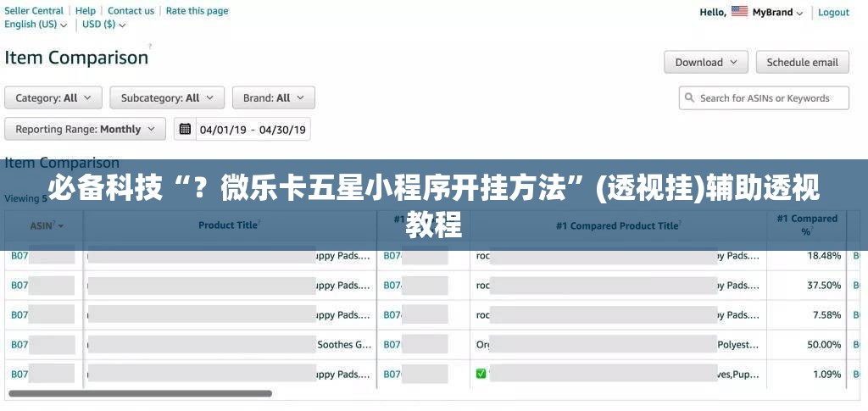
Task: Click the 7.58% compared percentage cell
Action: coord(827,314)
